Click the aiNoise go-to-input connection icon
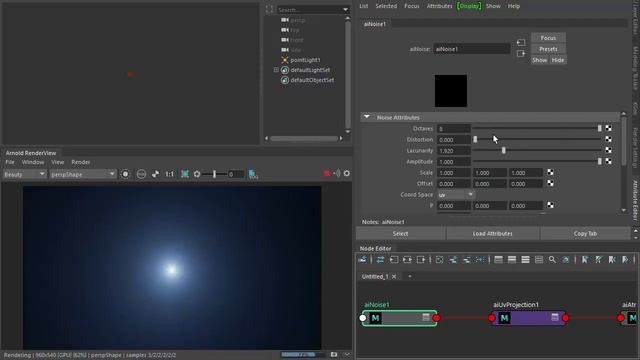Screen dimensions: 640x360 pos(521,42)
